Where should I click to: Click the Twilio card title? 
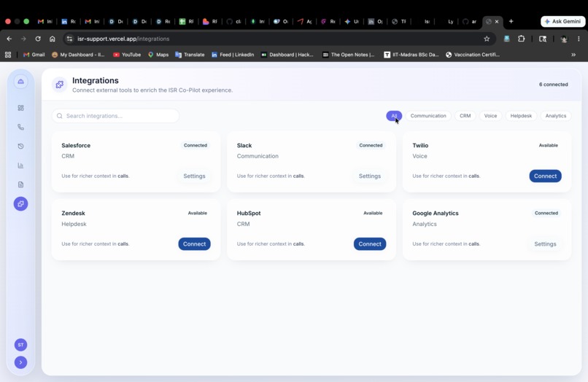pos(420,146)
